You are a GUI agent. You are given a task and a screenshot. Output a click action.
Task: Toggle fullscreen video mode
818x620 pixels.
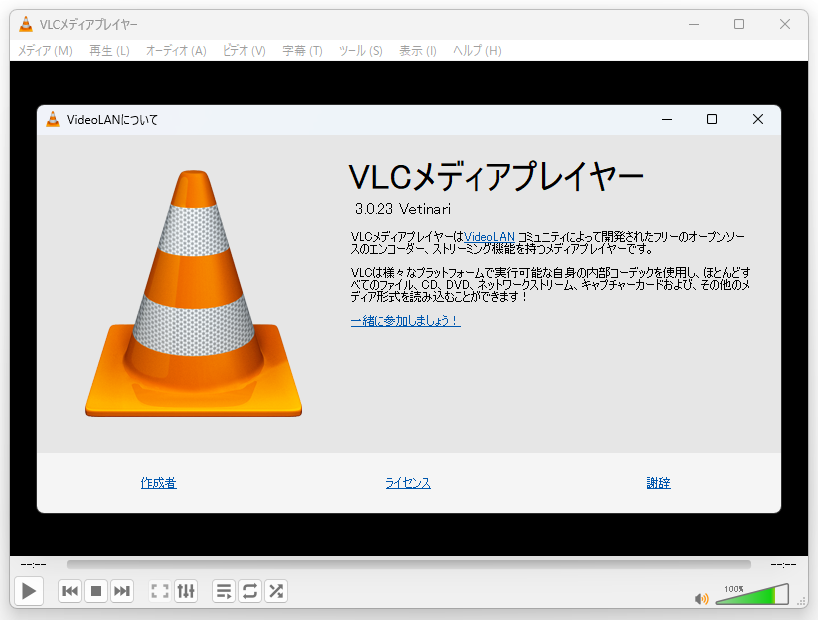[160, 591]
